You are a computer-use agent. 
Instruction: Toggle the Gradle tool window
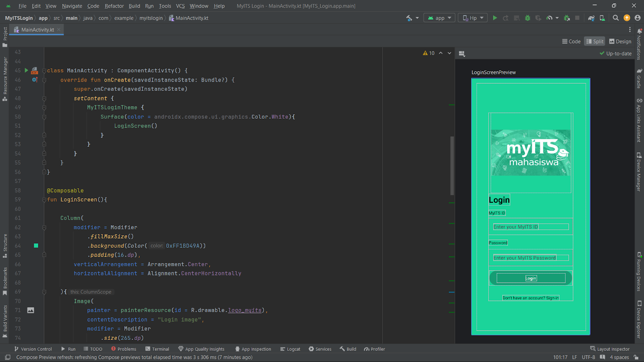coord(639,78)
